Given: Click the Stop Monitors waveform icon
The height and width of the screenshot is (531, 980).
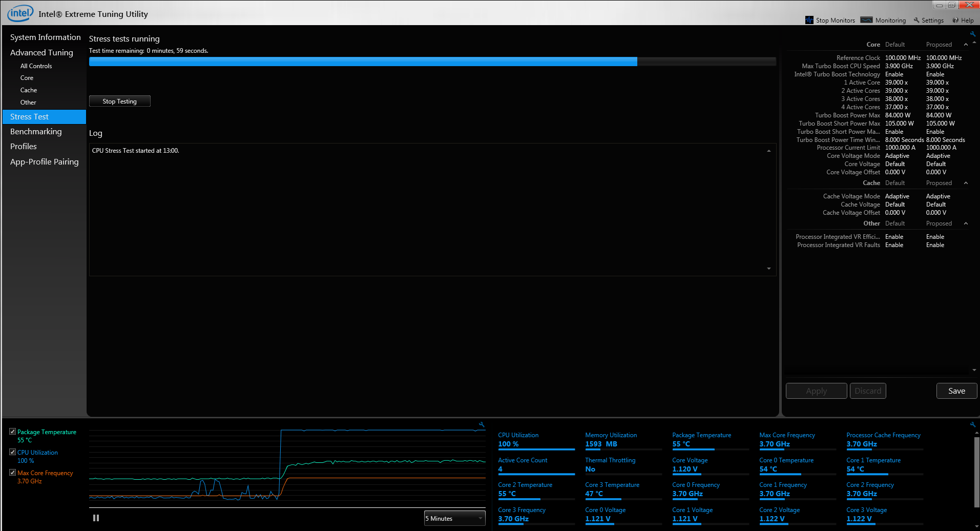Looking at the screenshot, I should pos(809,20).
